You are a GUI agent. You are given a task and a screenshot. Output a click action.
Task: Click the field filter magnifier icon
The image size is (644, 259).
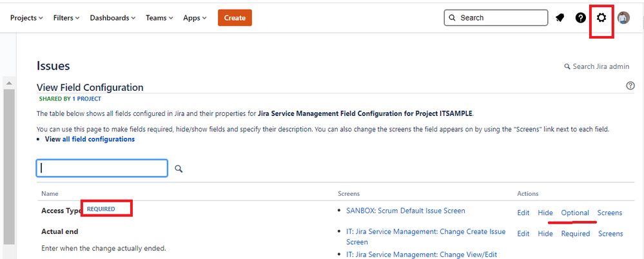(179, 169)
